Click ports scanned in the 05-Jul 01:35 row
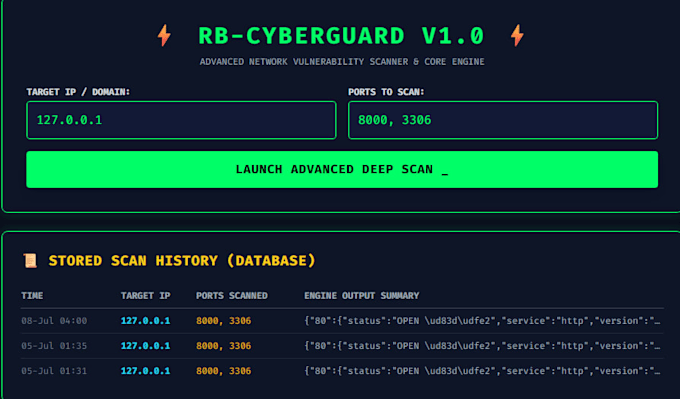 pos(223,346)
